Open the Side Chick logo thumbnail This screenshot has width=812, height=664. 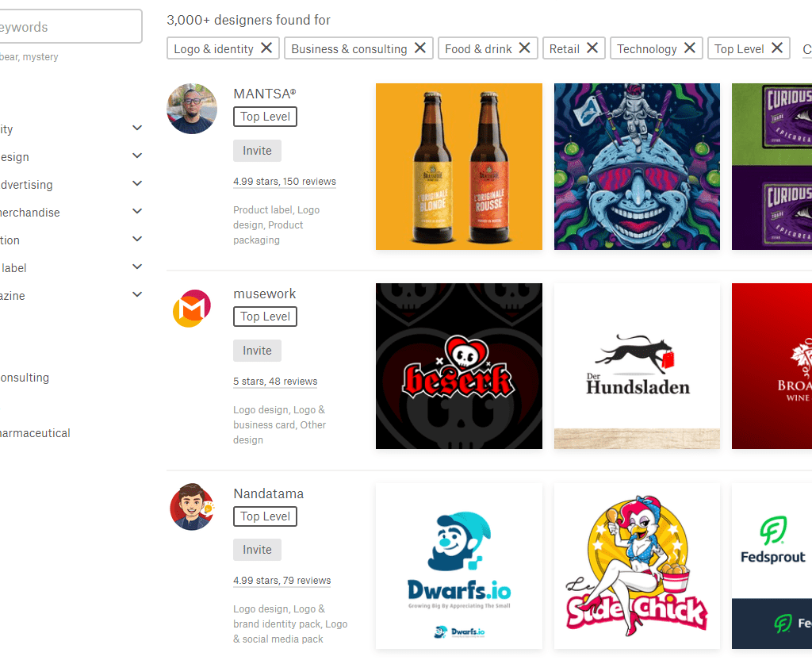point(637,566)
